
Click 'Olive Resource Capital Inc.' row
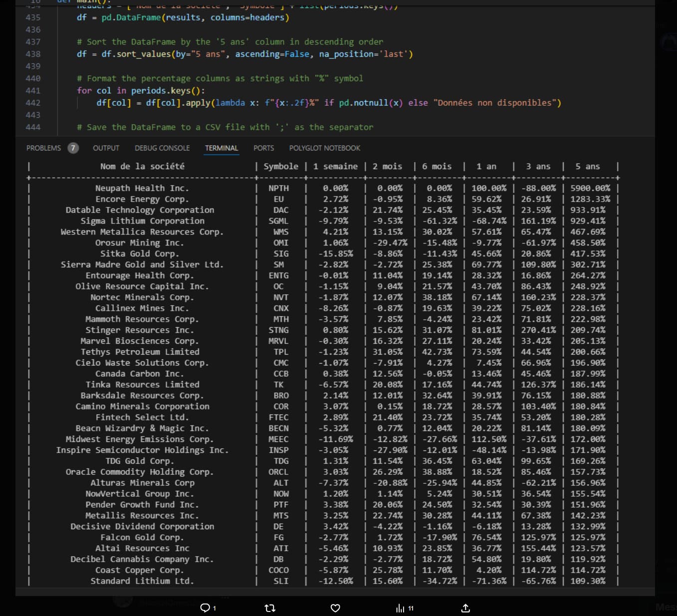click(142, 287)
